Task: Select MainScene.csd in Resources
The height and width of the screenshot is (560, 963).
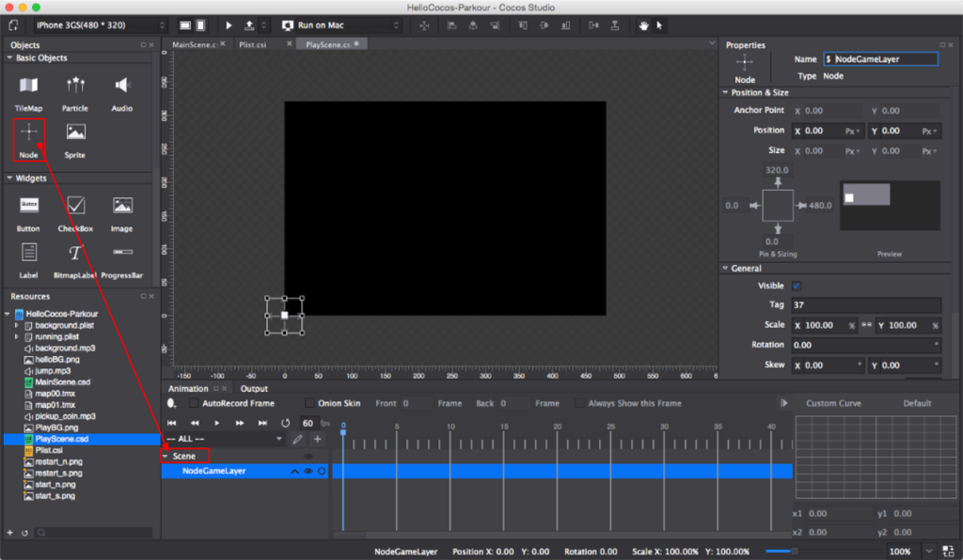Action: click(63, 382)
